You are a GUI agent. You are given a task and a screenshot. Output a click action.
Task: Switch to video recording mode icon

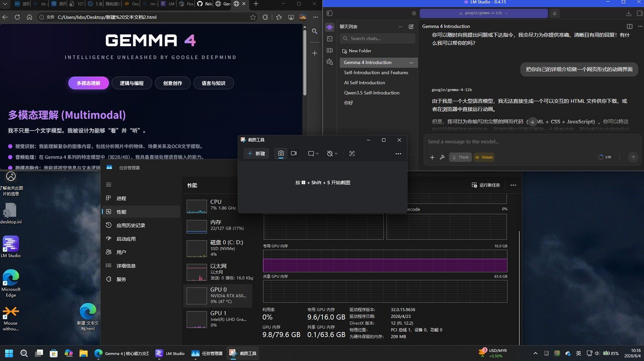point(294,153)
